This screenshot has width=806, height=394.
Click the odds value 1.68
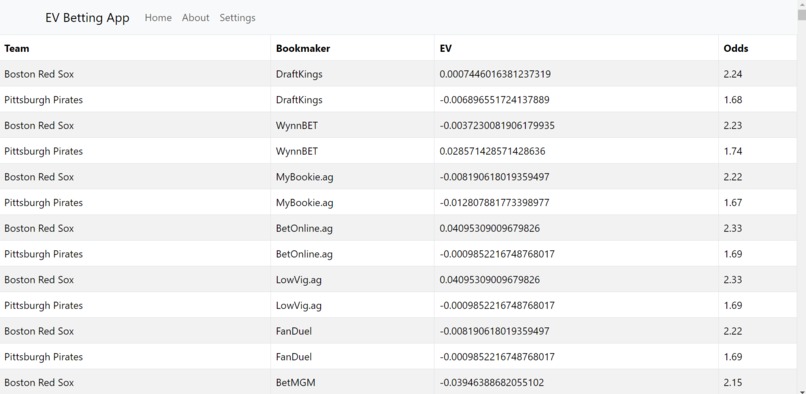732,100
